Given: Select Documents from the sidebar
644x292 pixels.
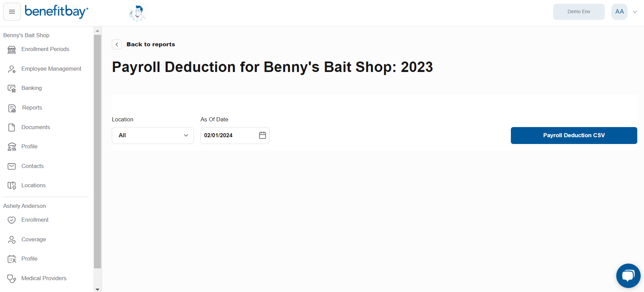Looking at the screenshot, I should [x=35, y=127].
